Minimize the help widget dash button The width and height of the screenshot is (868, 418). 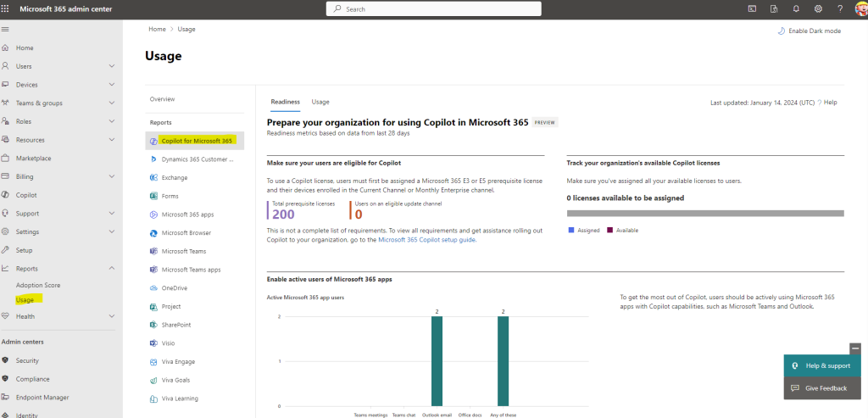point(855,348)
